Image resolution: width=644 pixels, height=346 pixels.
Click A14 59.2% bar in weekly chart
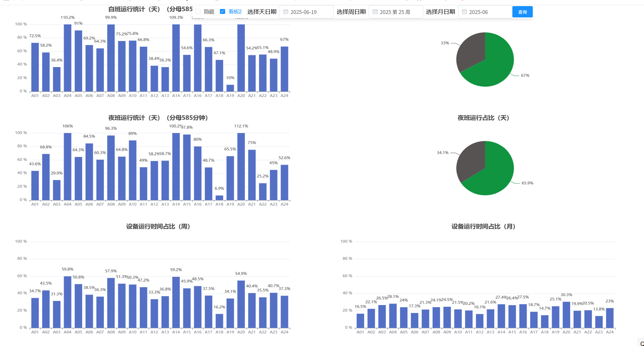pos(176,302)
